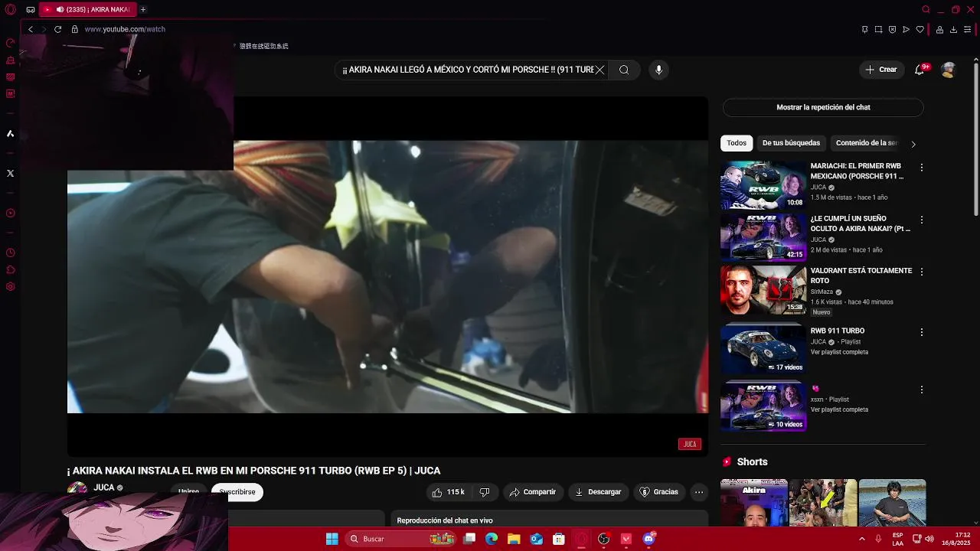Search tabs with the title bar magnifier
This screenshot has width=980, height=551.
926,10
